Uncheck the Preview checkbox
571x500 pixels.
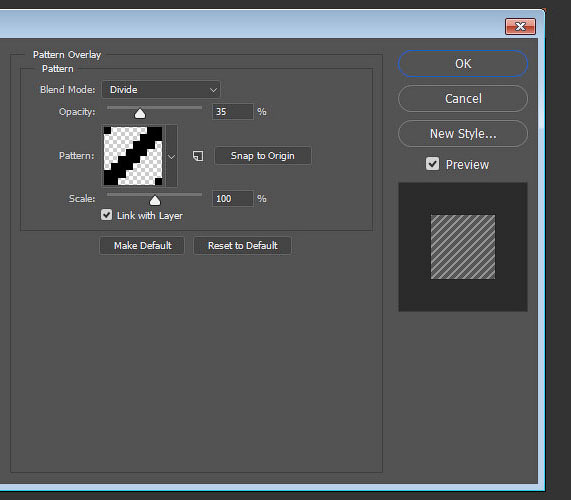(x=432, y=164)
